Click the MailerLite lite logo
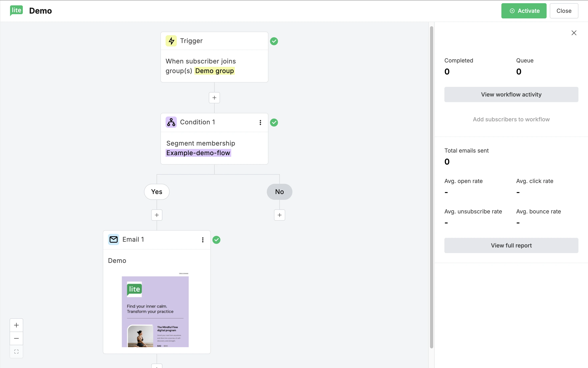The image size is (588, 368). point(16,10)
